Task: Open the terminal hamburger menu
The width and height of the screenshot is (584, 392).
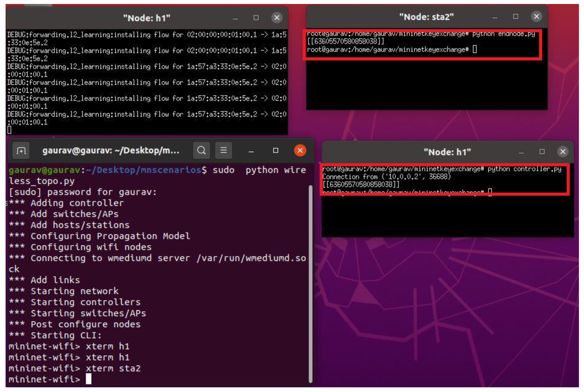Action: (x=223, y=151)
